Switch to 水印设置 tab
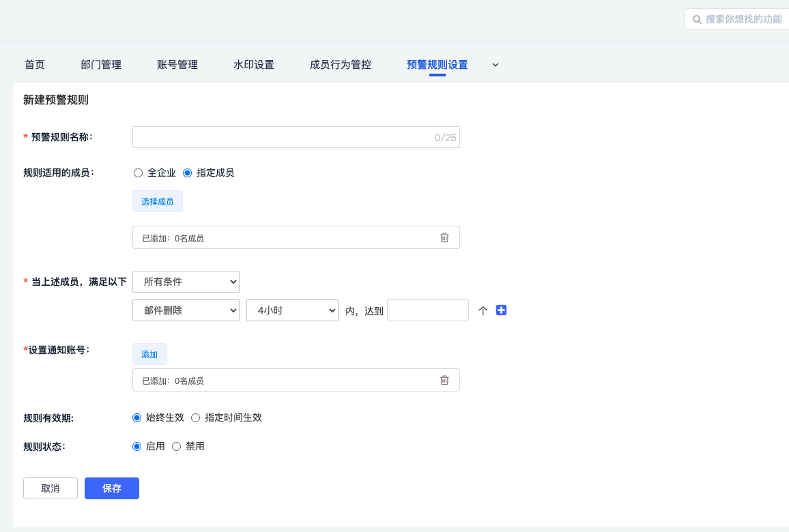Image resolution: width=789 pixels, height=532 pixels. click(x=254, y=65)
